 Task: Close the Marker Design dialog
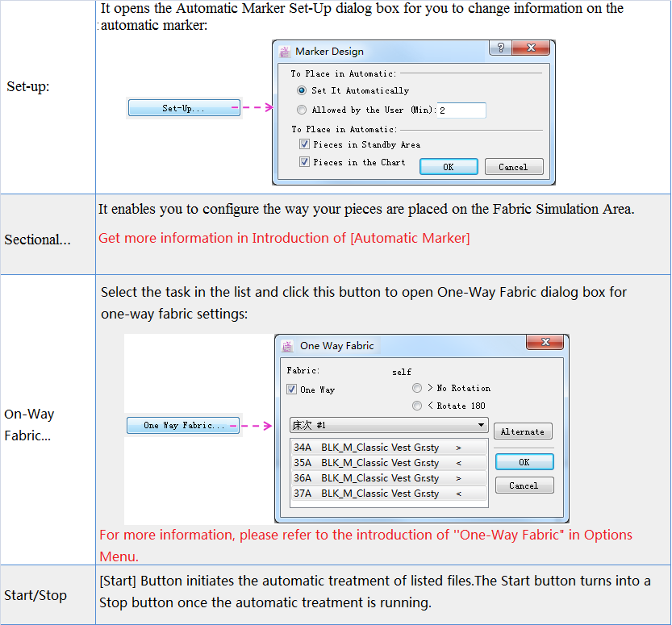click(531, 48)
